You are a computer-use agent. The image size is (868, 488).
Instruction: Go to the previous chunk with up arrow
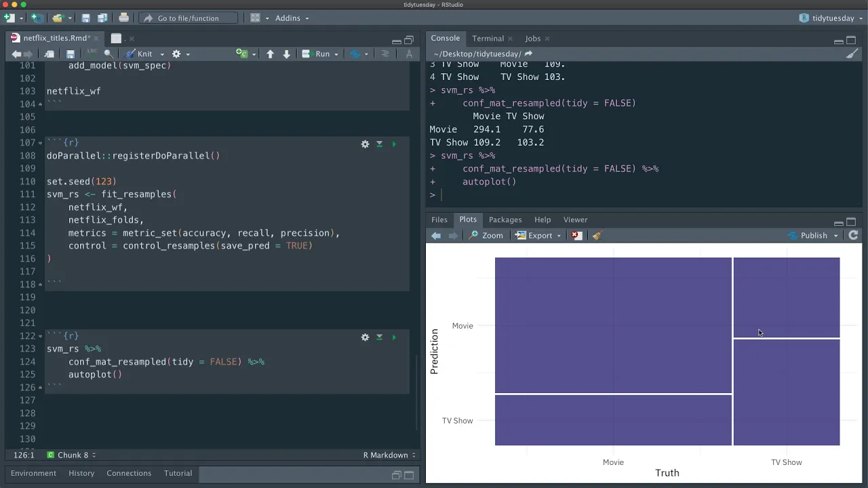tap(270, 54)
